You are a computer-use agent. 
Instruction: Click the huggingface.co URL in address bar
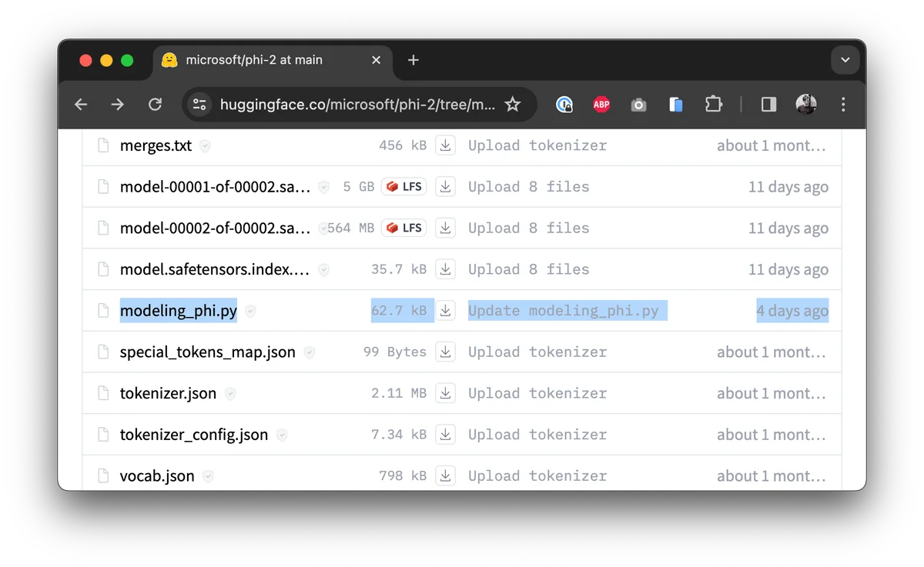tap(357, 105)
